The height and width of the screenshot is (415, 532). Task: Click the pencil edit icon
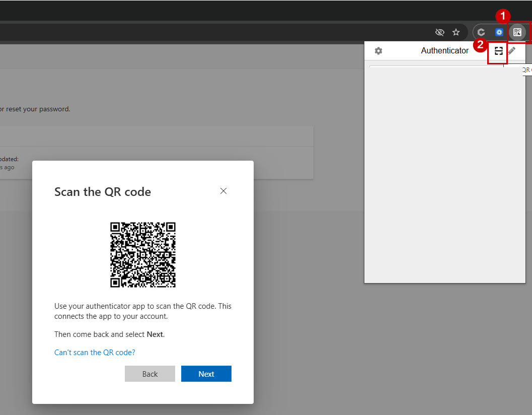tap(512, 51)
